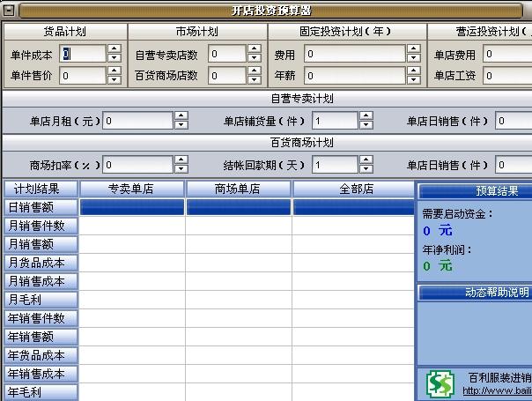The image size is (532, 401).
Task: Decrease the 单件售价 value with down arrow
Action: pos(114,80)
